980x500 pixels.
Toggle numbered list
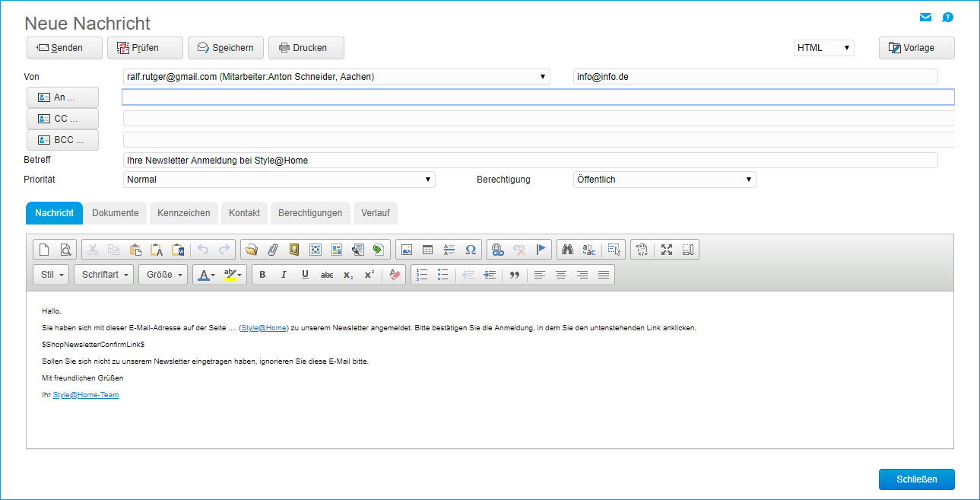click(x=423, y=275)
